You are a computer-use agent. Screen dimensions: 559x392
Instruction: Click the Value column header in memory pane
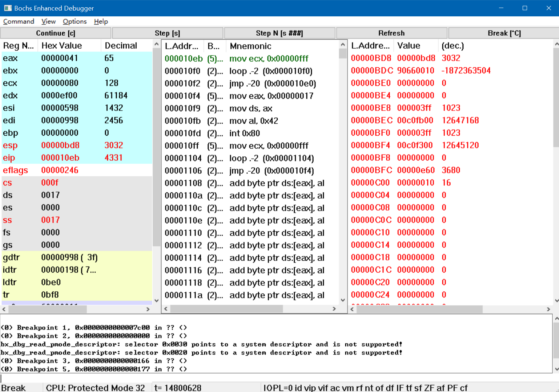(x=415, y=46)
